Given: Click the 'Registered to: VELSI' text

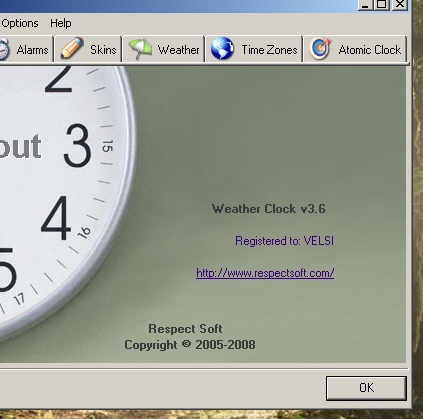Looking at the screenshot, I should 284,241.
